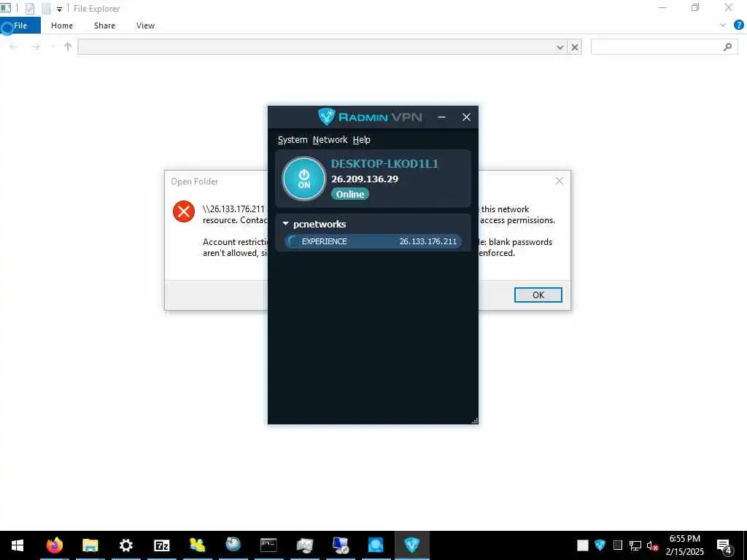The image size is (747, 560).
Task: Open the Network menu in Radmin VPN
Action: click(x=330, y=139)
